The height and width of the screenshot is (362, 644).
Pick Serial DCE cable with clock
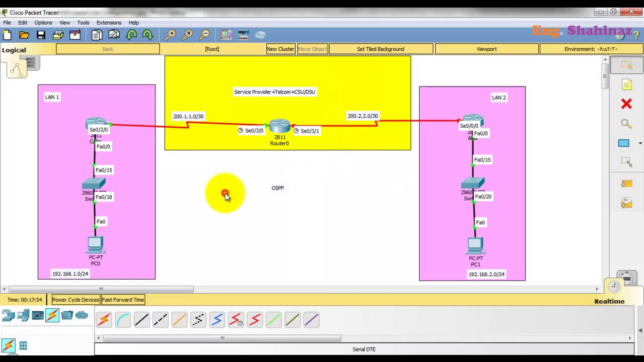pos(236,320)
